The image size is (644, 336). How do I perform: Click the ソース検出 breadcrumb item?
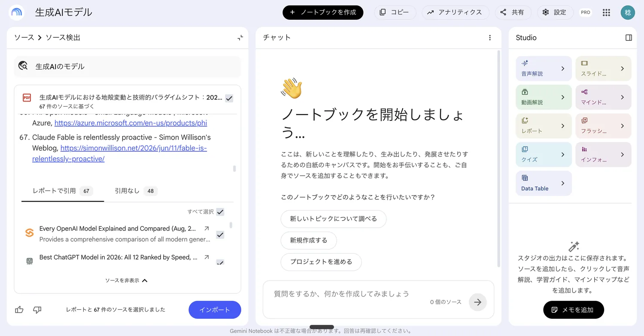63,38
